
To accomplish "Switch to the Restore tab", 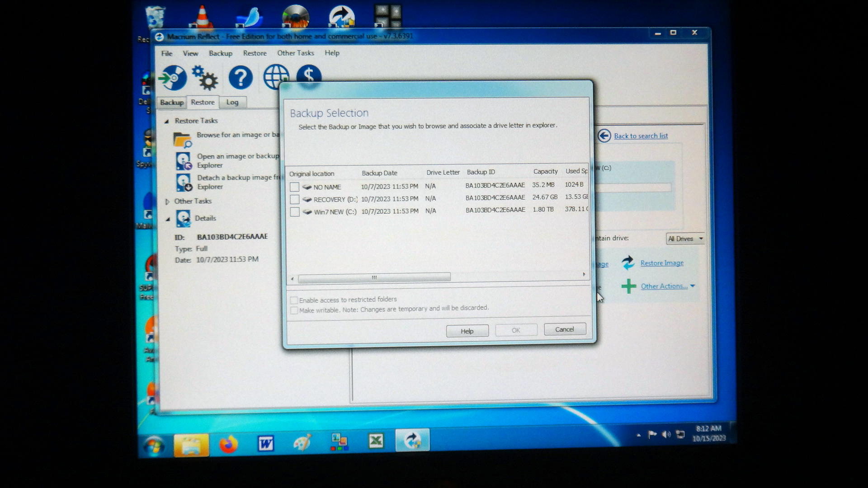I will click(203, 102).
